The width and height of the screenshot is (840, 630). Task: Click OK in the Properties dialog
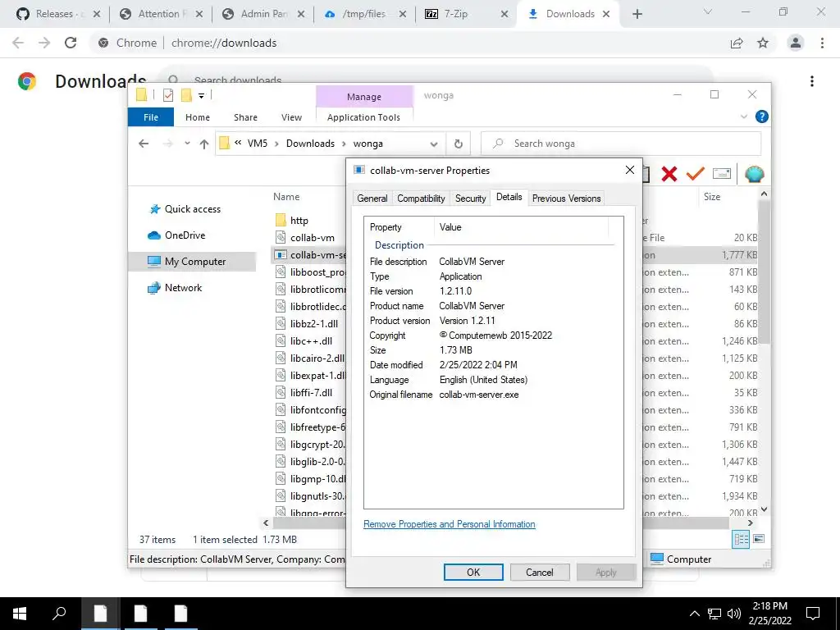pyautogui.click(x=473, y=572)
